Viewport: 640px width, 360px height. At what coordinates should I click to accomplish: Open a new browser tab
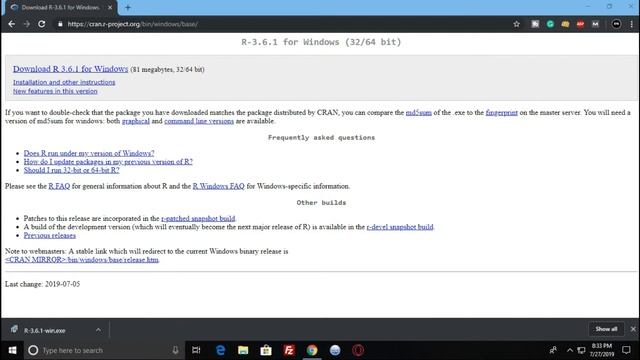click(x=128, y=7)
